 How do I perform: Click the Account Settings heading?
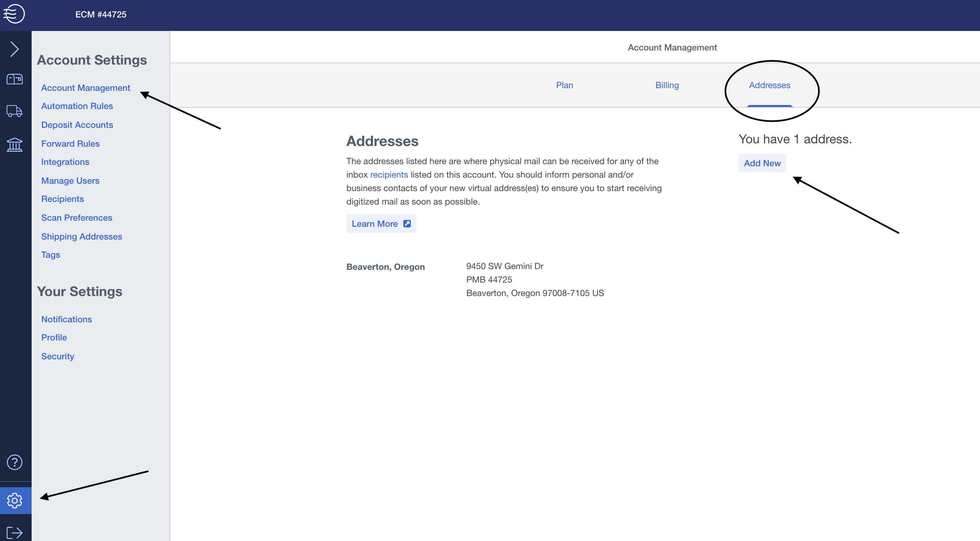92,60
